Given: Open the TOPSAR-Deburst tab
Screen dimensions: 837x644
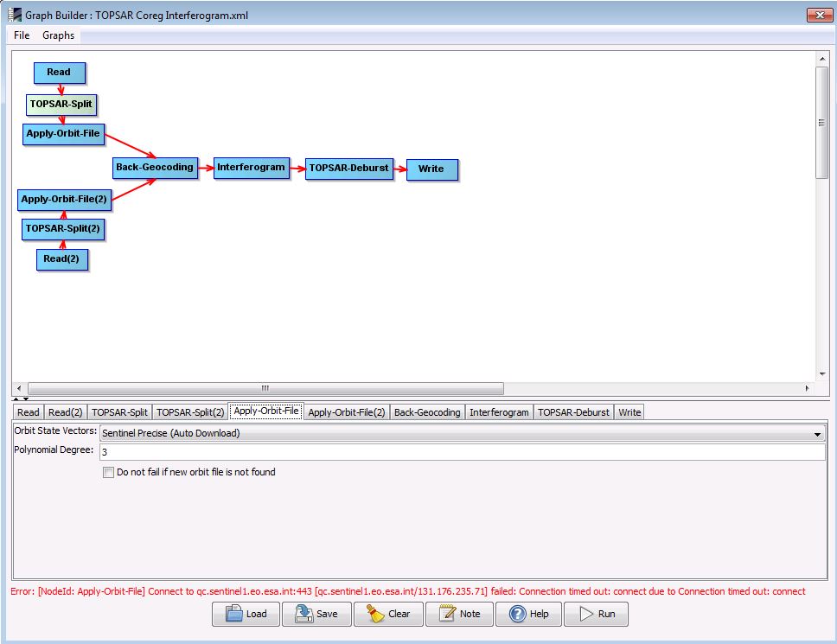Looking at the screenshot, I should coord(573,412).
